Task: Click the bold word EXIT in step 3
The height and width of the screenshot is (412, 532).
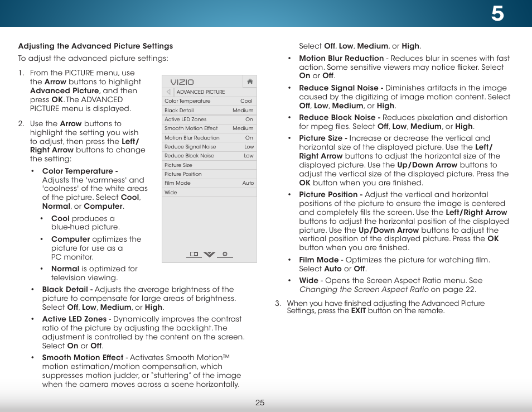Action: pyautogui.click(x=358, y=311)
